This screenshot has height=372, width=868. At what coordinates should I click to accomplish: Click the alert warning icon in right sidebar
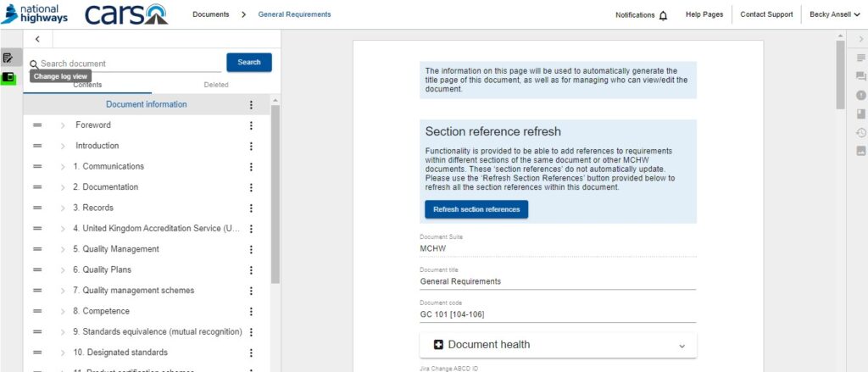861,95
